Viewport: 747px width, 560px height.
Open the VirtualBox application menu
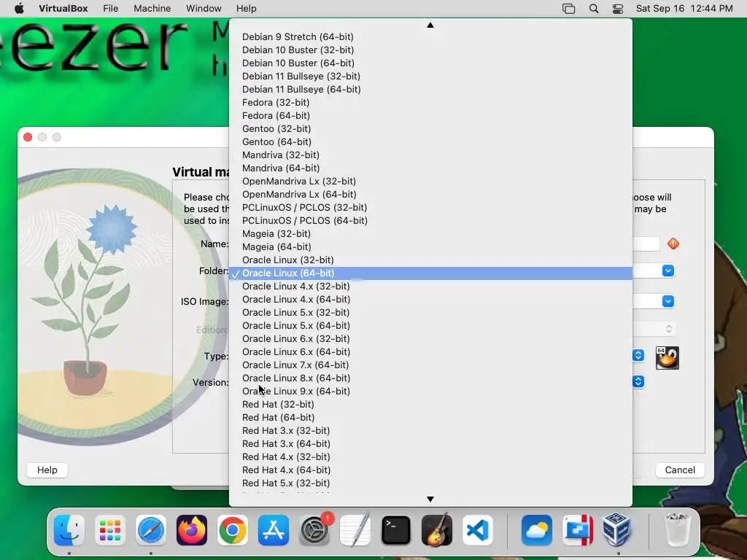tap(63, 9)
